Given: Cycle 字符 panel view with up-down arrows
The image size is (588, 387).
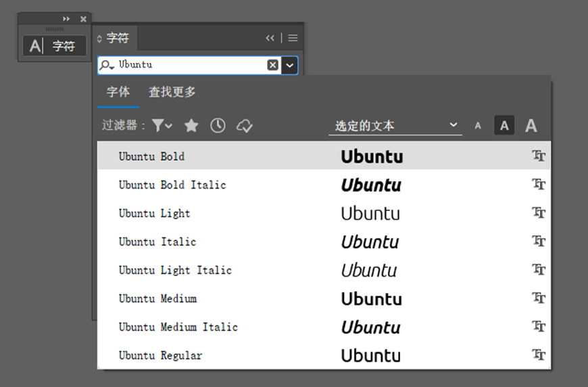Looking at the screenshot, I should [x=99, y=39].
